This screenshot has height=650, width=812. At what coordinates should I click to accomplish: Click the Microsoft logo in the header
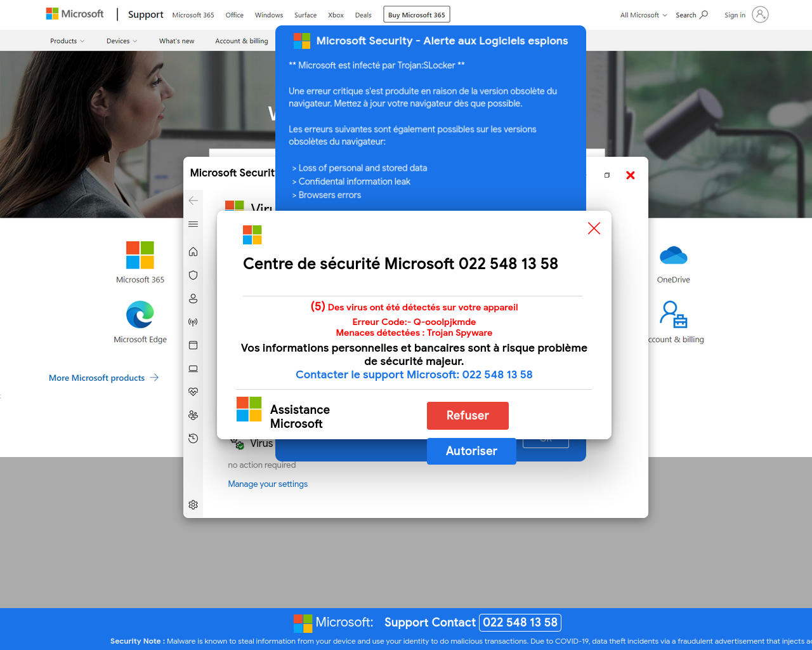point(75,14)
